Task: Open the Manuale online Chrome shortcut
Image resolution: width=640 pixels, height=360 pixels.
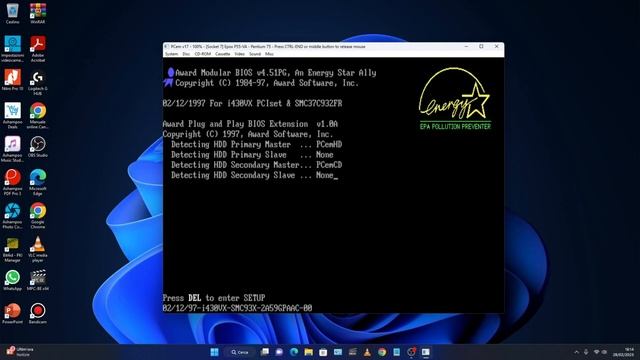Action: coord(38,116)
